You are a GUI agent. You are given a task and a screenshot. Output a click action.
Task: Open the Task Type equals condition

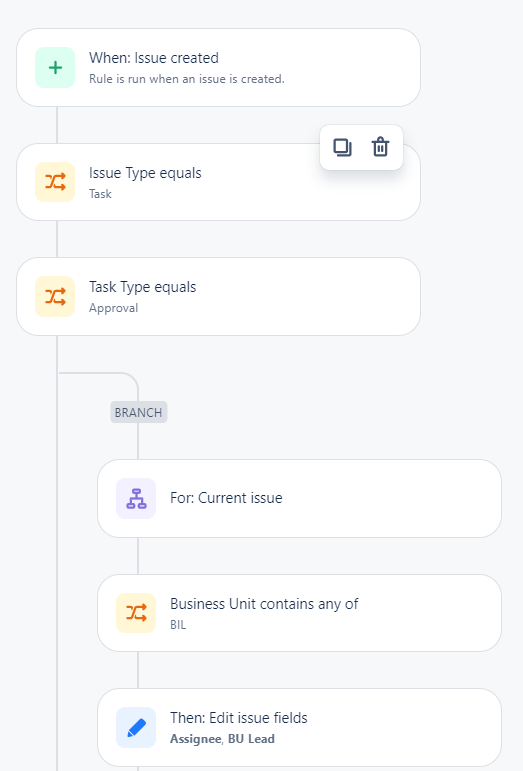[x=218, y=297]
